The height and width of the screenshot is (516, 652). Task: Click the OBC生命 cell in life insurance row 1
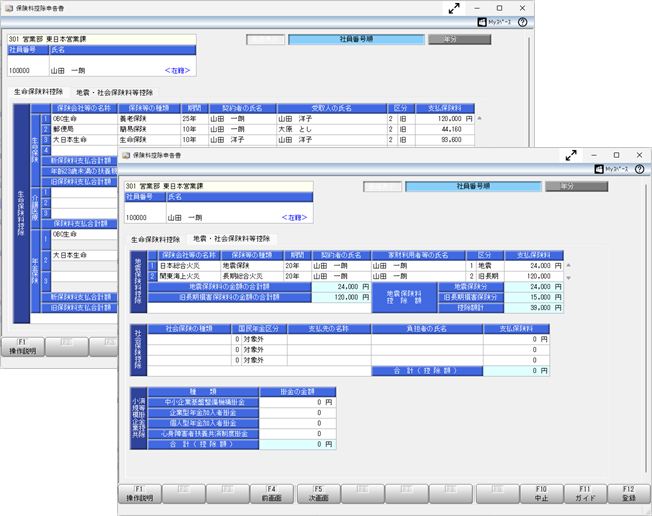click(84, 119)
